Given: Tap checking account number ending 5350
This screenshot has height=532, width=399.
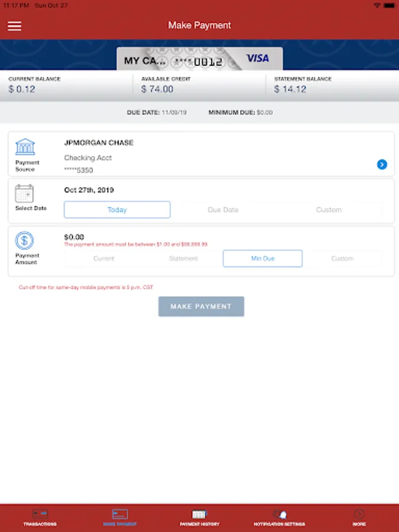Looking at the screenshot, I should (79, 170).
